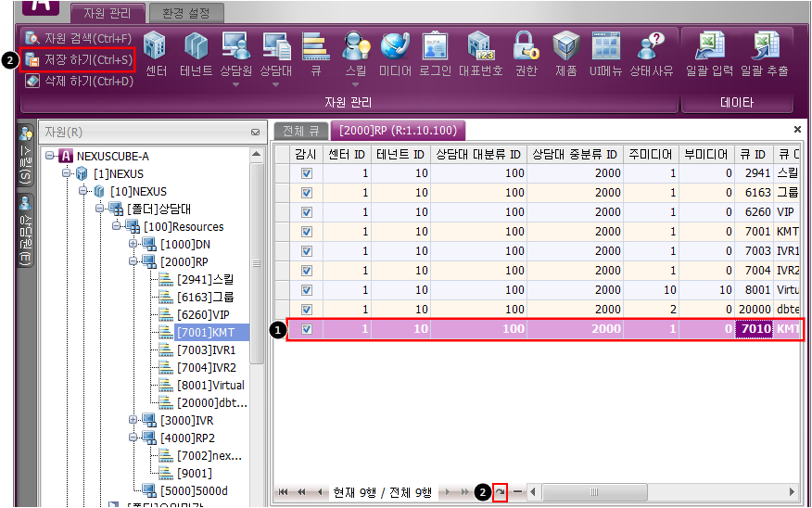
Task: Collapse the [100]Resources node
Action: point(116,226)
